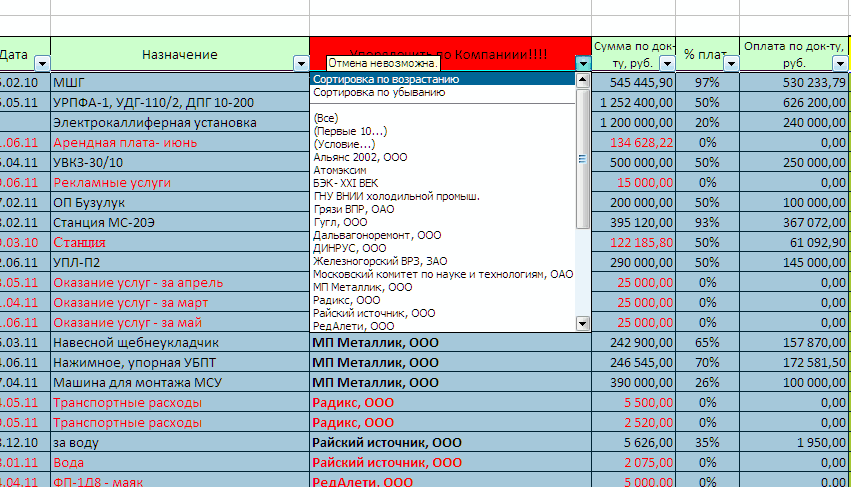
Task: Select company cell in за воду row
Action: coord(450,442)
